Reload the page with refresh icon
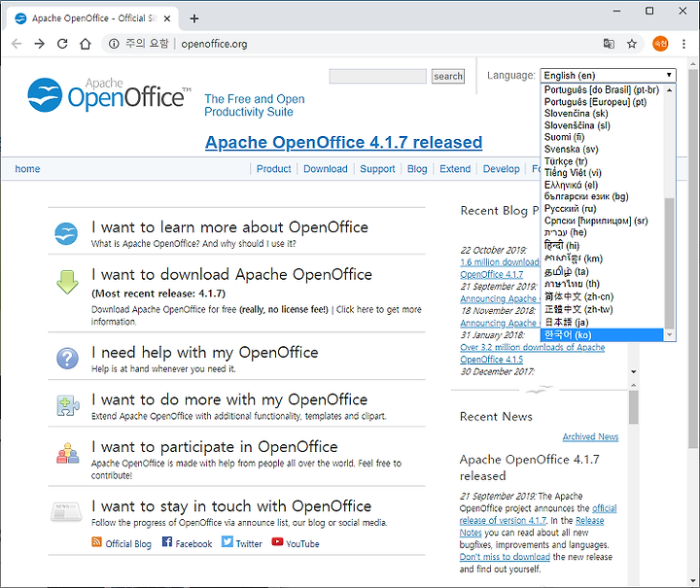 coord(62,44)
